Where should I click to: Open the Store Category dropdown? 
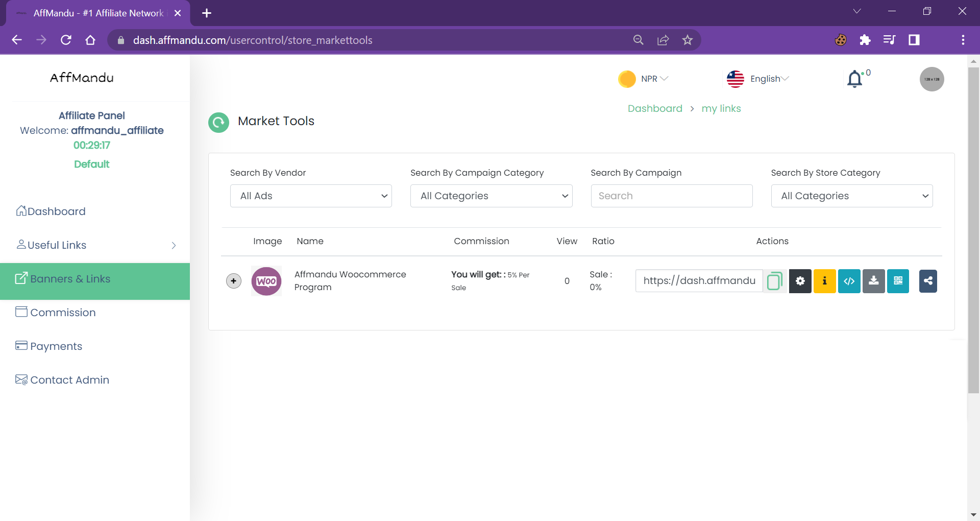(x=852, y=196)
